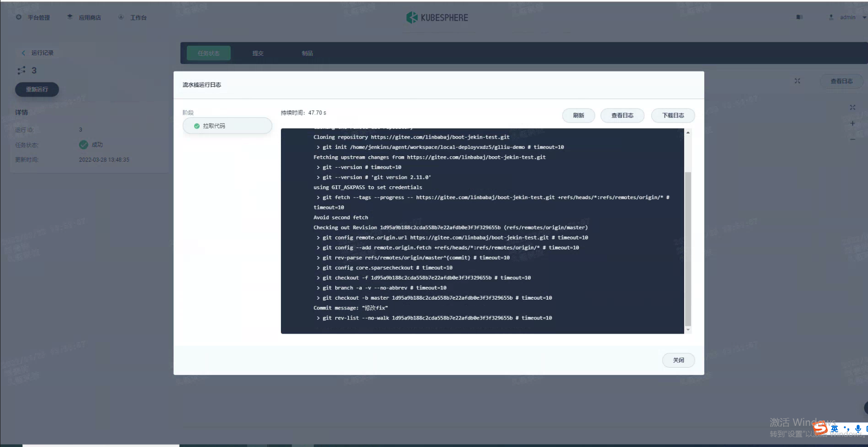Click 下载日志 to download logs
This screenshot has height=447, width=868.
[x=672, y=115]
